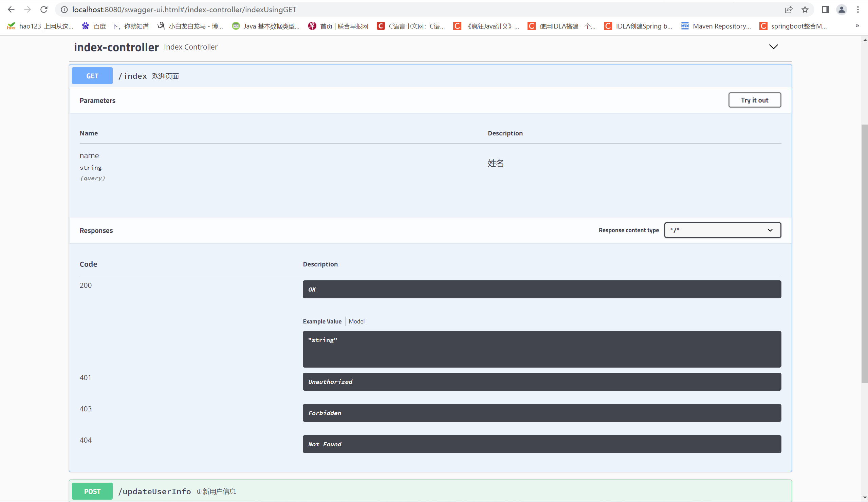Open the user profile avatar icon
The image size is (868, 502).
(x=842, y=10)
